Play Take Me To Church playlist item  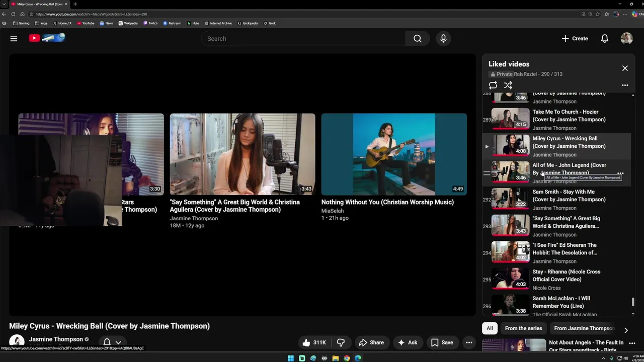(556, 120)
